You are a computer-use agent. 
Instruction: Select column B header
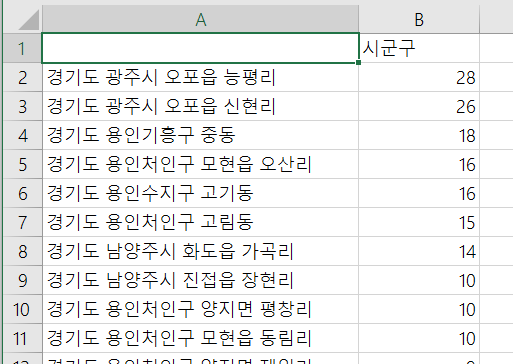[419, 19]
